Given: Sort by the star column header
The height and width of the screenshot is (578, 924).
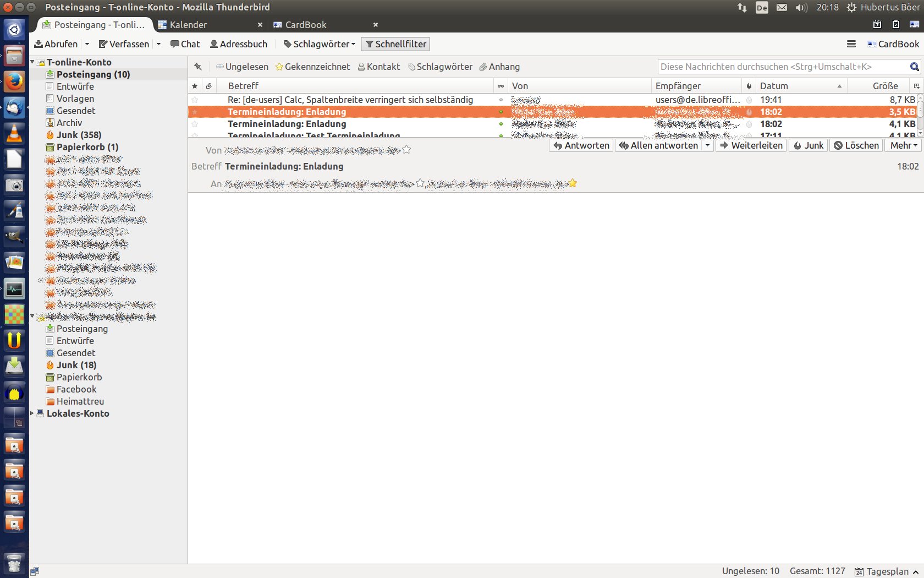Looking at the screenshot, I should (x=195, y=86).
